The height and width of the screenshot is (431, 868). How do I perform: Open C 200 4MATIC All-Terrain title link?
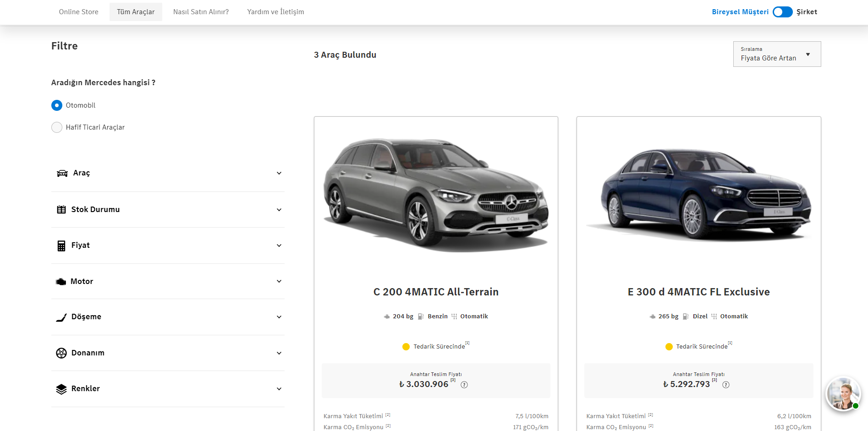pos(436,292)
